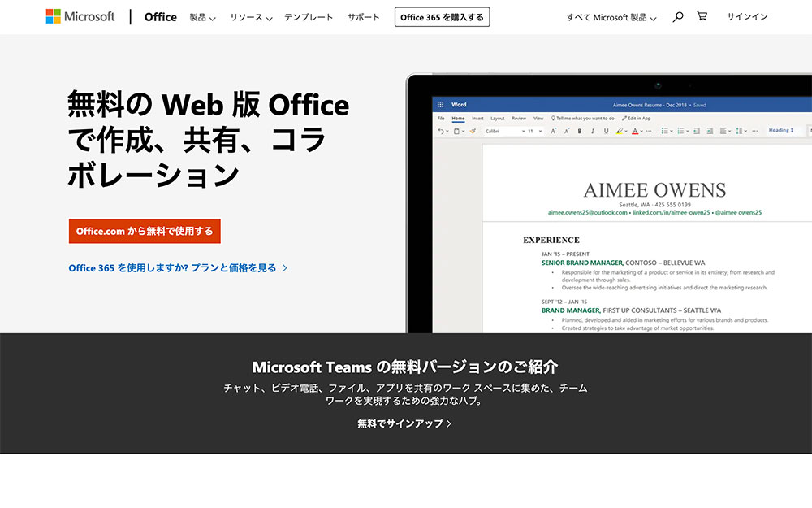Open the numbering style dropdown arrow

coord(687,132)
